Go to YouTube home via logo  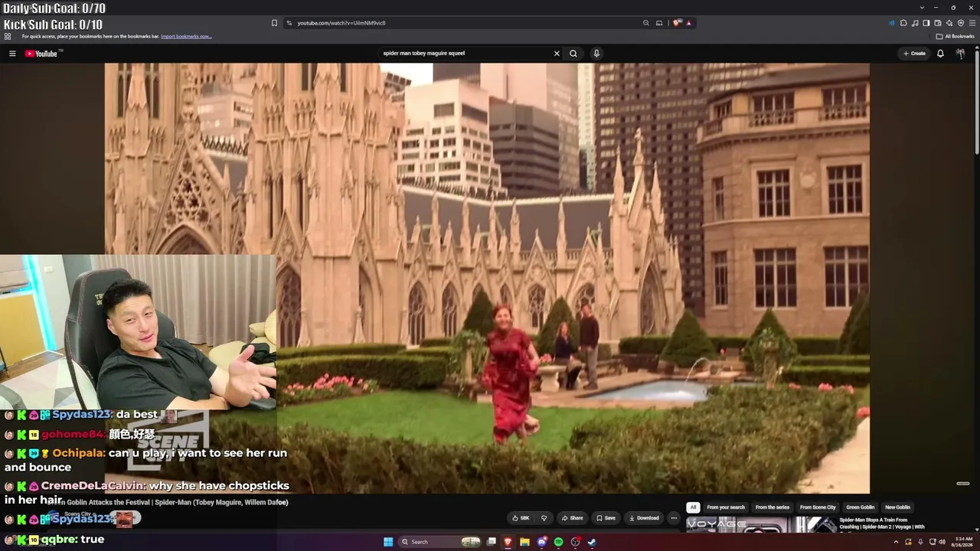(x=41, y=54)
